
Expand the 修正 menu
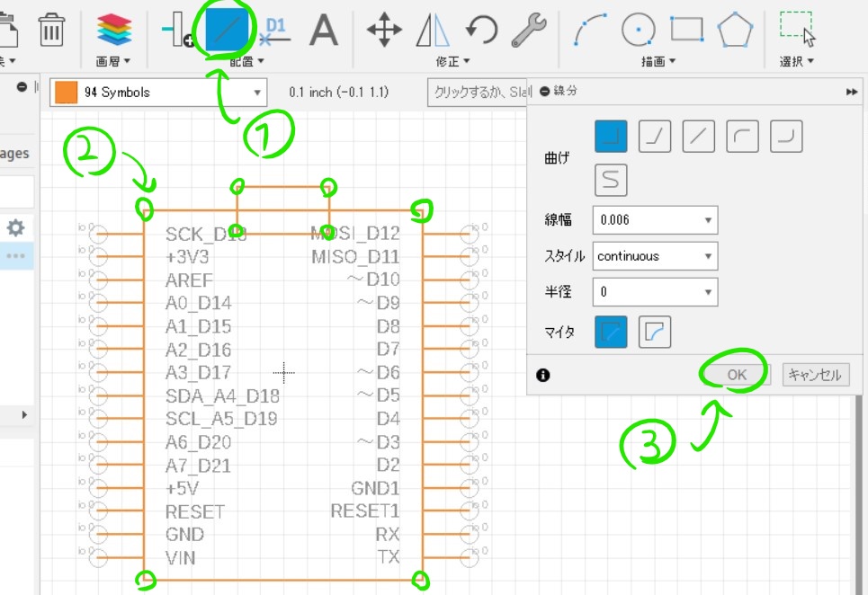coord(452,61)
